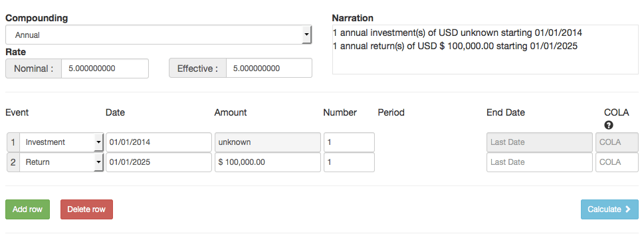The height and width of the screenshot is (240, 644).
Task: Add a new row with Add row button
Action: [x=27, y=209]
